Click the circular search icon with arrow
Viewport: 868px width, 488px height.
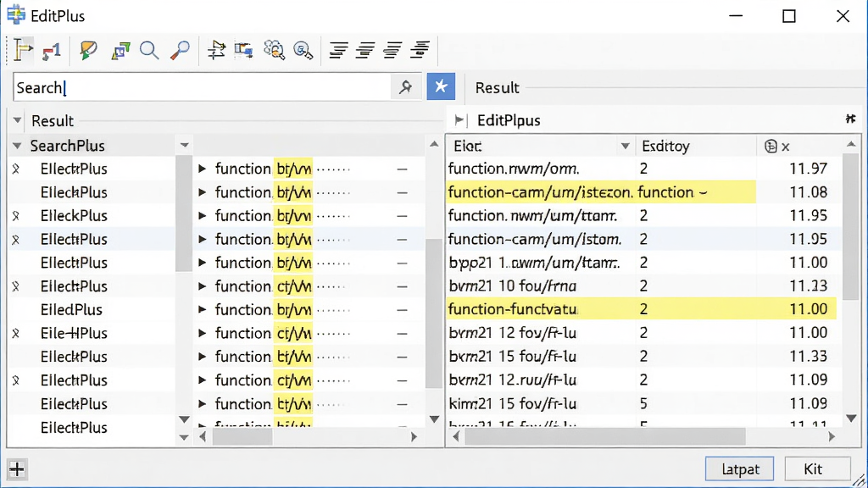tap(303, 50)
